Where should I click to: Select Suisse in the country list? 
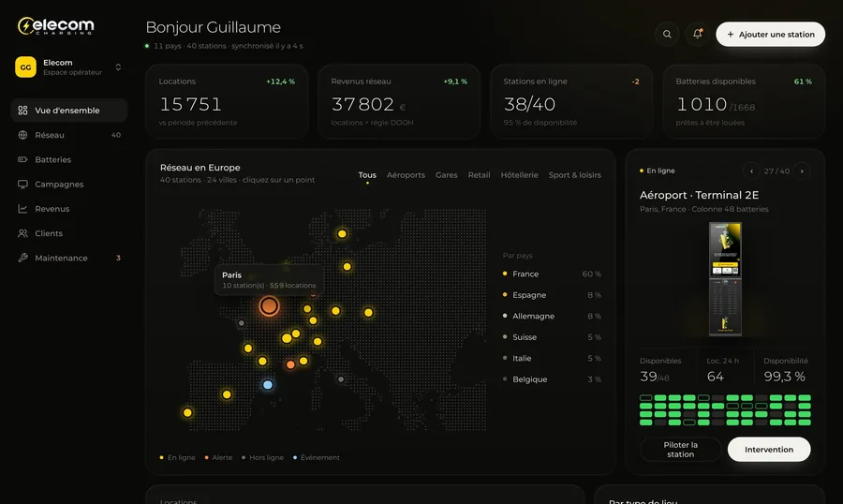[x=552, y=336]
